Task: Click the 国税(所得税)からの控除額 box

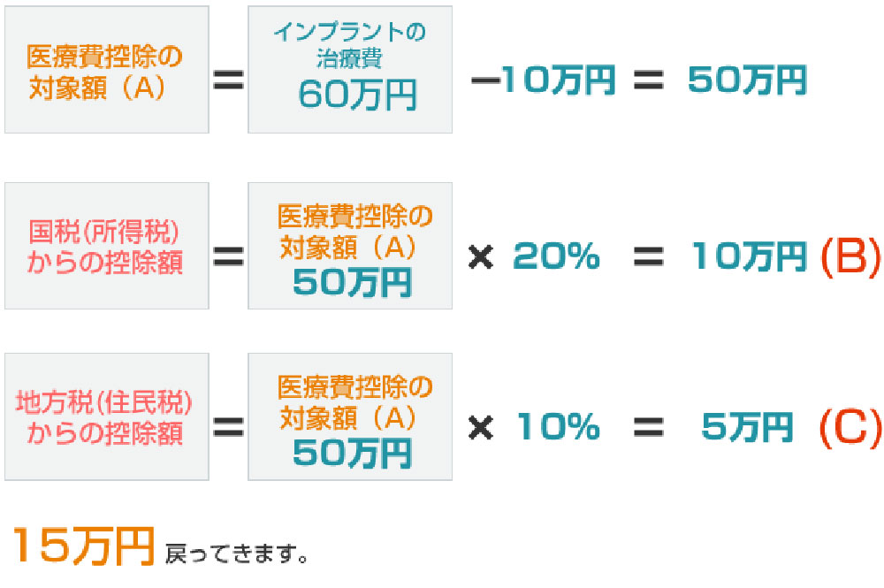Action: [x=106, y=246]
